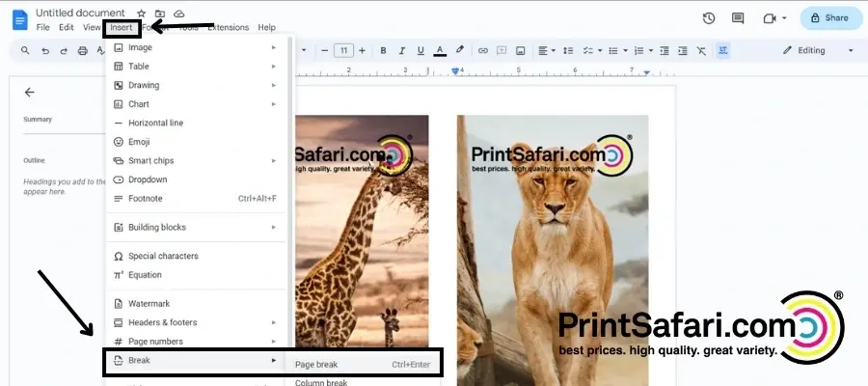Choose Emoji from the Insert menu

point(197,142)
